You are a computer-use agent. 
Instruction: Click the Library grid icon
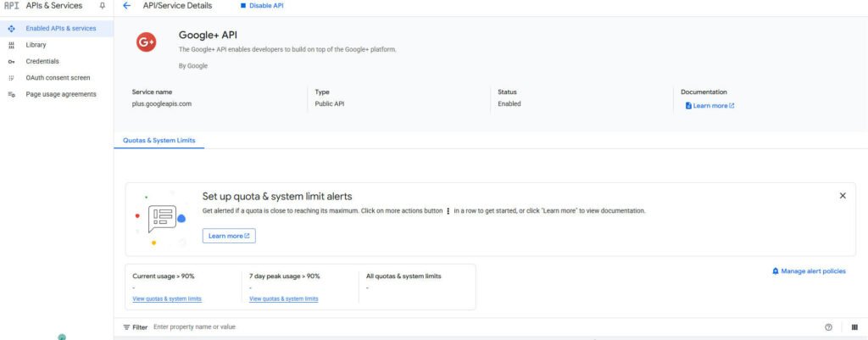pyautogui.click(x=12, y=45)
